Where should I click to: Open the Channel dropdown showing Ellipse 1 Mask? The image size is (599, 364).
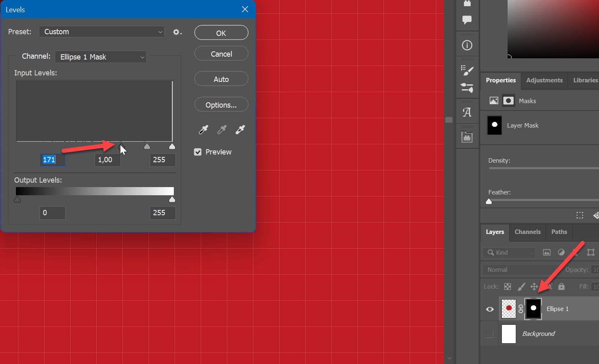pos(100,57)
